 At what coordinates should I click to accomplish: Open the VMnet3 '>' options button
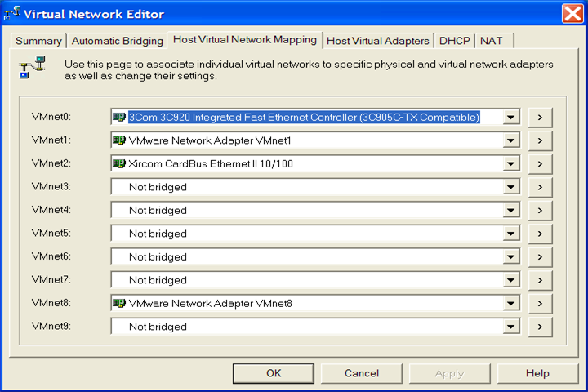click(540, 188)
